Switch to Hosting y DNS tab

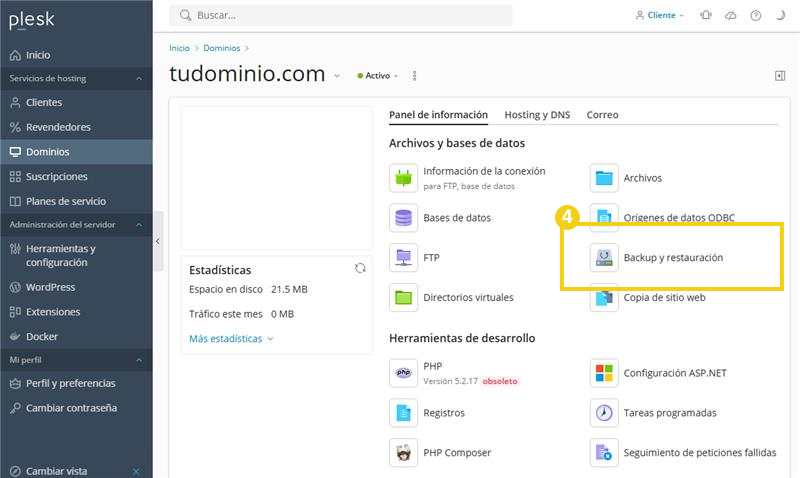(x=537, y=115)
